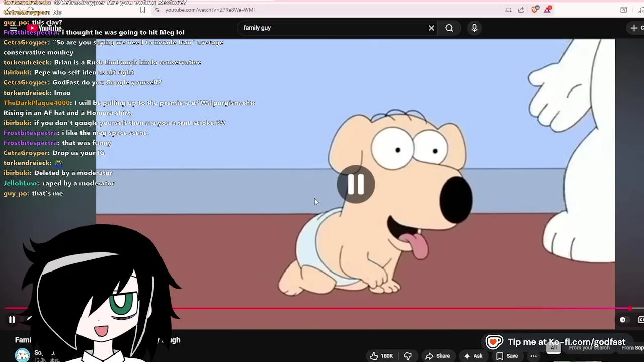644x362 pixels.
Task: Select the youtube.com URL in address bar
Action: click(210, 10)
